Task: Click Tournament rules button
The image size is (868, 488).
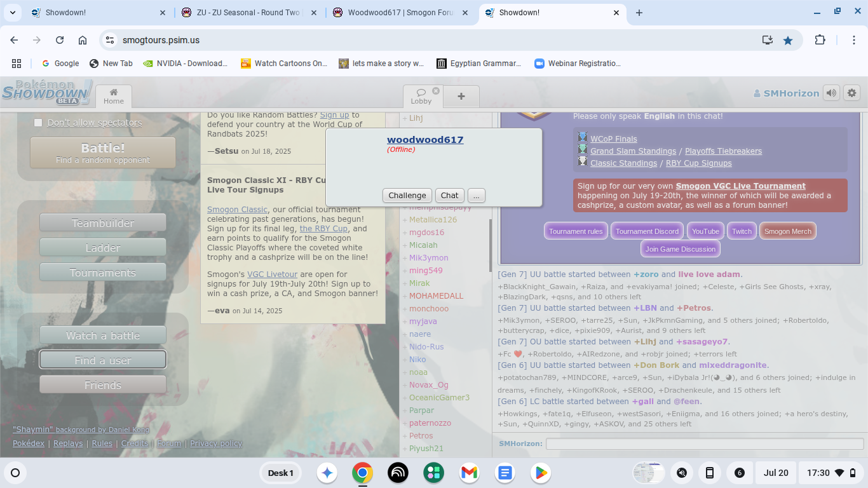Action: tap(576, 231)
